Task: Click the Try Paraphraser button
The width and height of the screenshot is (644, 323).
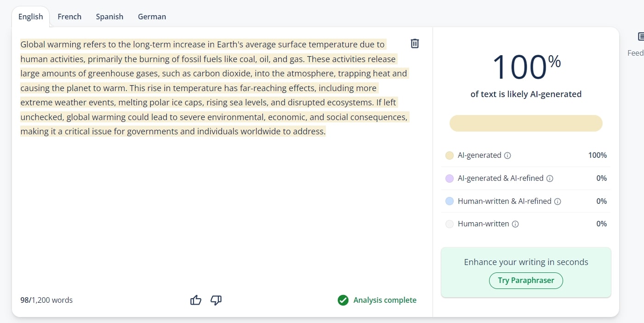Action: coord(526,280)
